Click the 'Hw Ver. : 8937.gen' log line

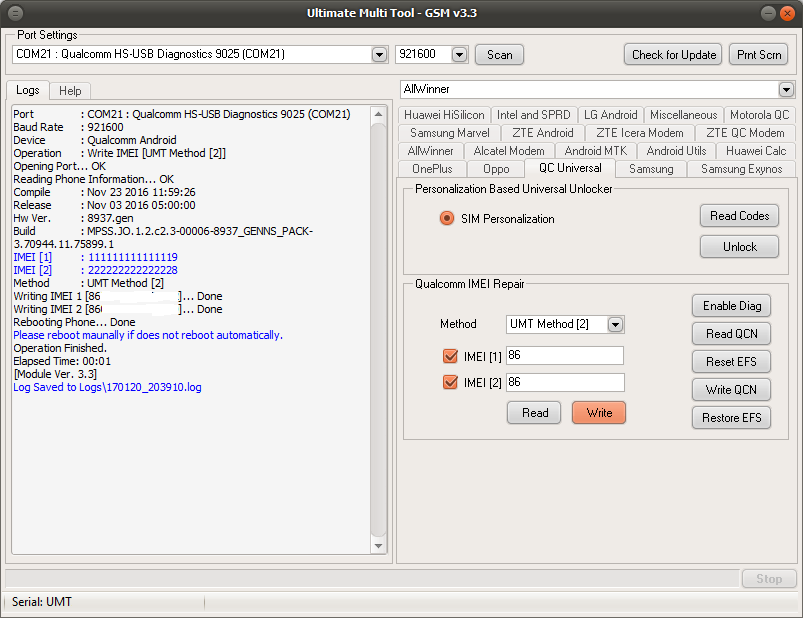(x=73, y=219)
